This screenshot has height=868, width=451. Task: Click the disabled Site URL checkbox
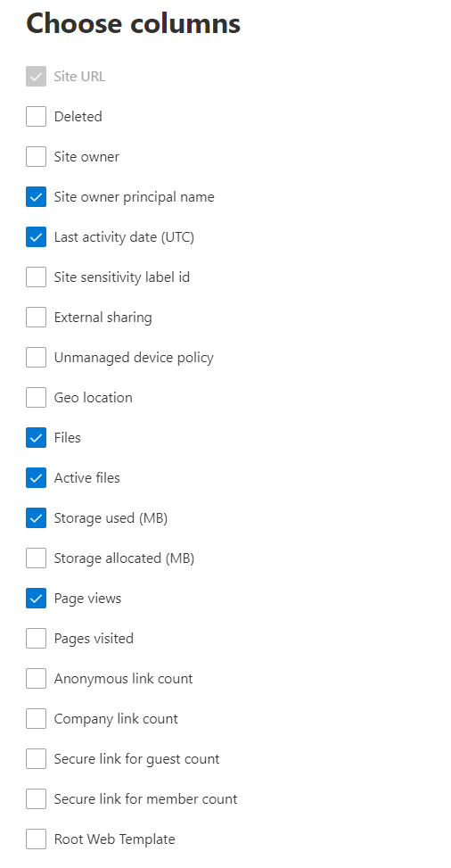click(36, 77)
